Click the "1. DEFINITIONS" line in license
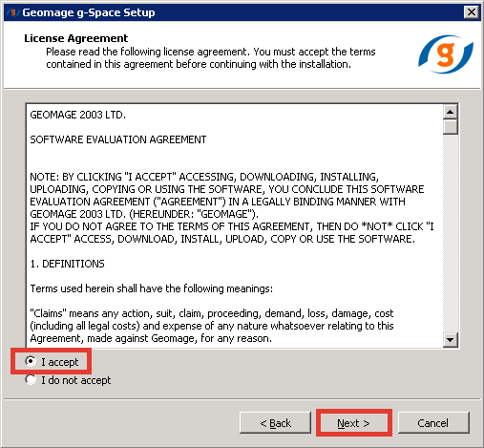Screen dimensions: 484x448 point(67,264)
